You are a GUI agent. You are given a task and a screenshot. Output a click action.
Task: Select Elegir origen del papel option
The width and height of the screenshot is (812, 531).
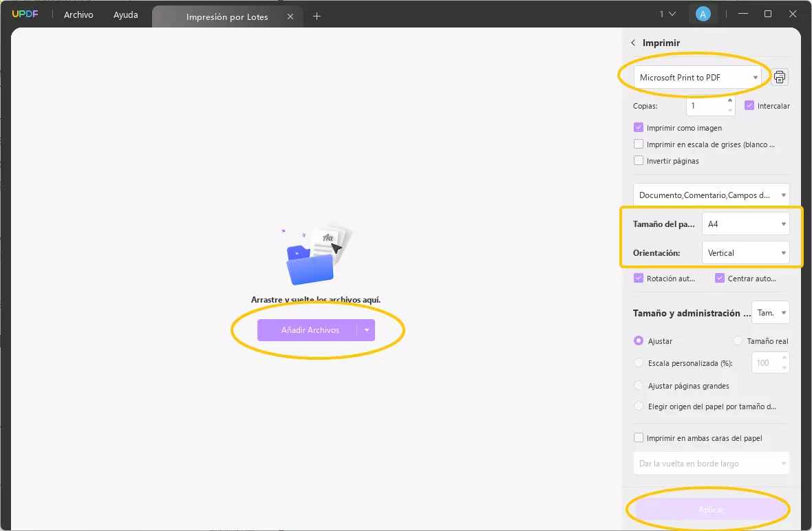pyautogui.click(x=639, y=407)
